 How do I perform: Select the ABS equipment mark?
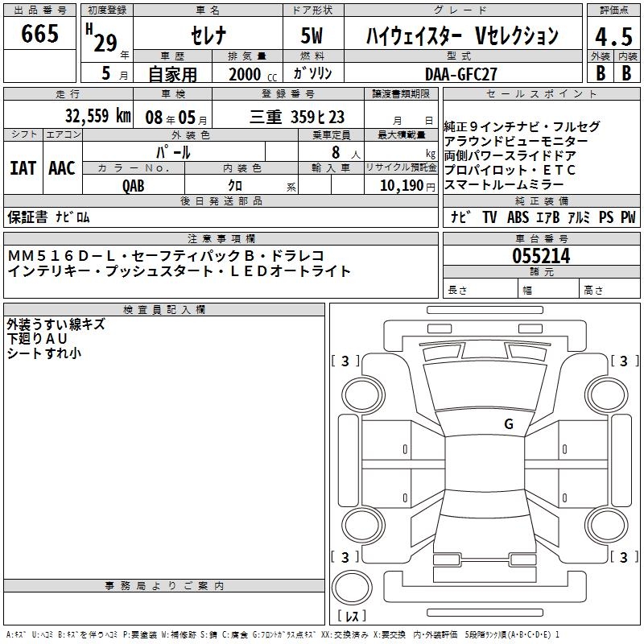point(518,217)
